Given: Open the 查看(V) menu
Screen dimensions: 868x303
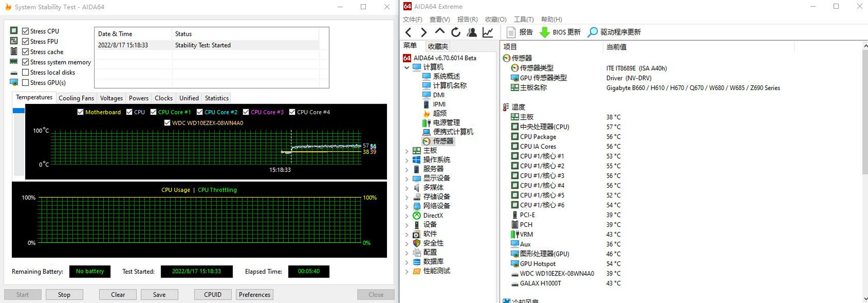Looking at the screenshot, I should tap(440, 19).
